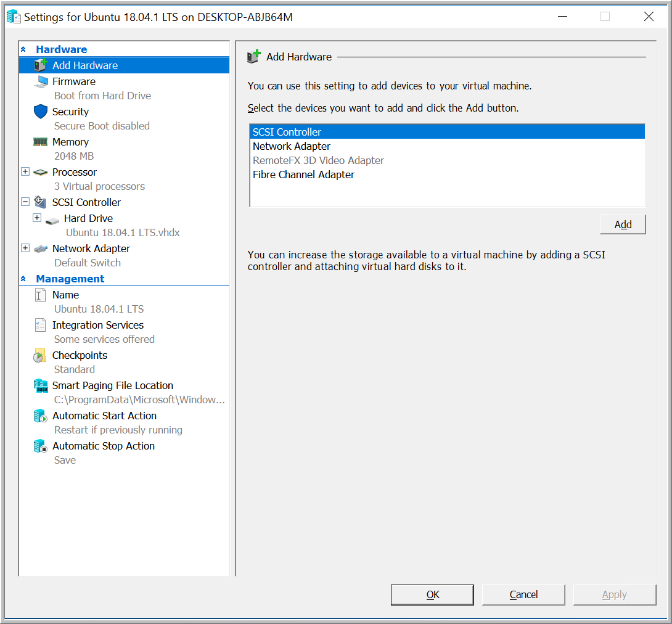
Task: Expand the Processor tree node
Action: coord(25,171)
